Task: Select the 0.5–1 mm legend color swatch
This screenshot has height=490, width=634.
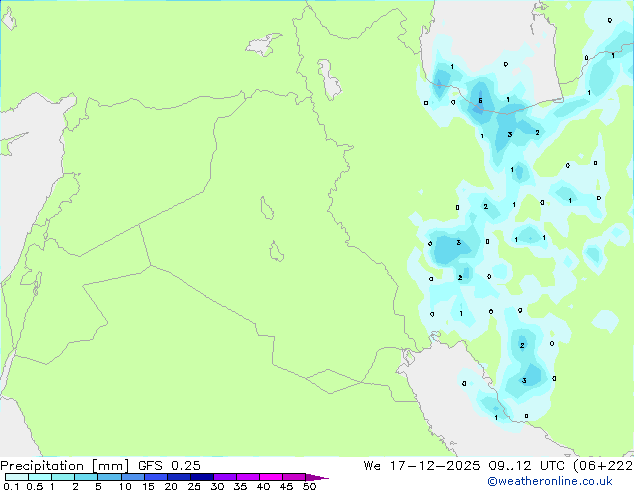Action: tap(40, 477)
